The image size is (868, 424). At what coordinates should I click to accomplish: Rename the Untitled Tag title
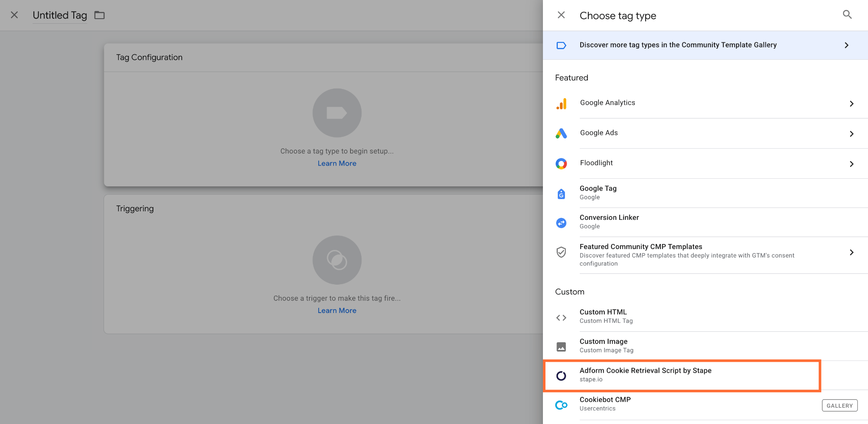pyautogui.click(x=60, y=15)
